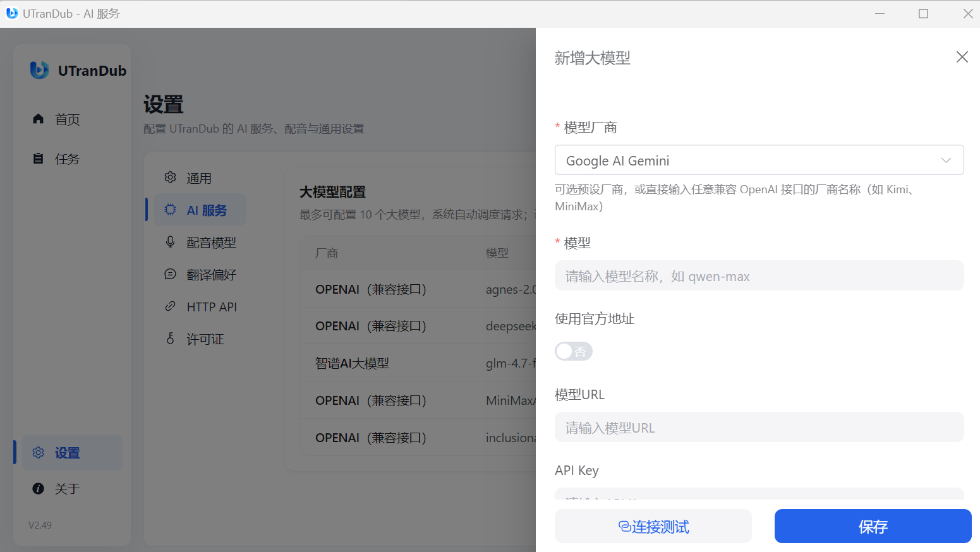
Task: Click the MiniMax model cell
Action: 511,400
